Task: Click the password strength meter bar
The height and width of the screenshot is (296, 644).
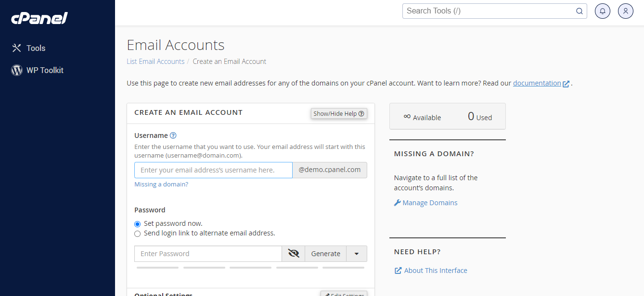Action: (250, 268)
